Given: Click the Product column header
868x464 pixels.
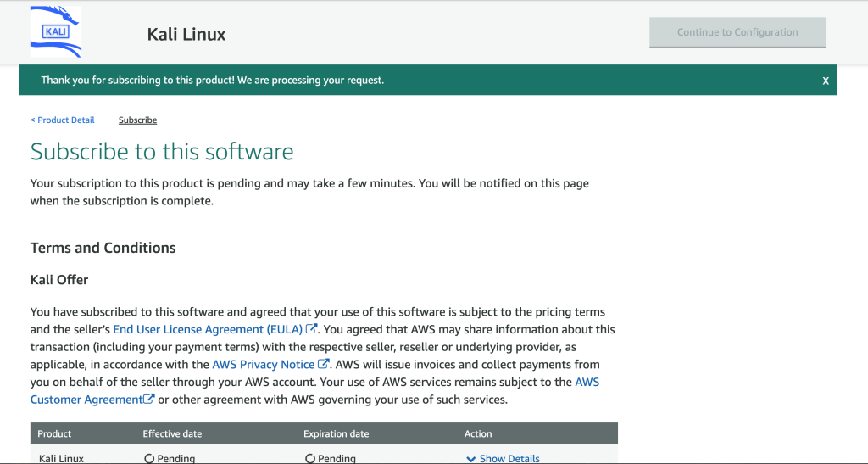Looking at the screenshot, I should tap(54, 433).
